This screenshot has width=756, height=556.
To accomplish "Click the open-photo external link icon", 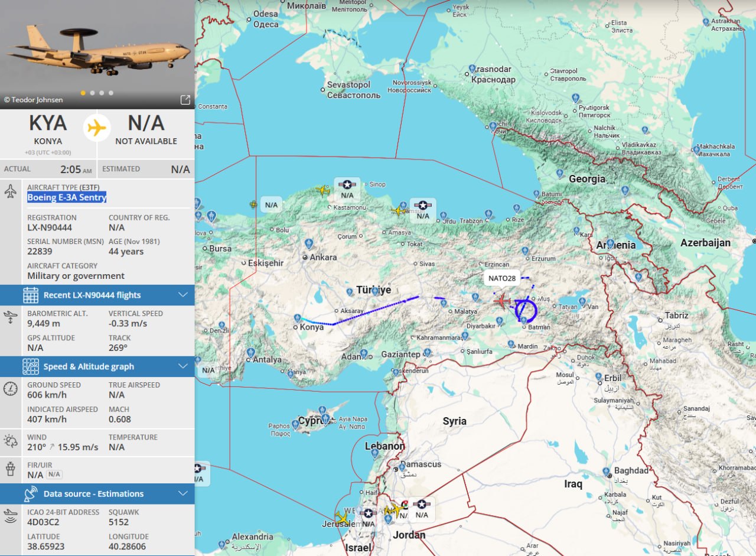I will tap(185, 99).
